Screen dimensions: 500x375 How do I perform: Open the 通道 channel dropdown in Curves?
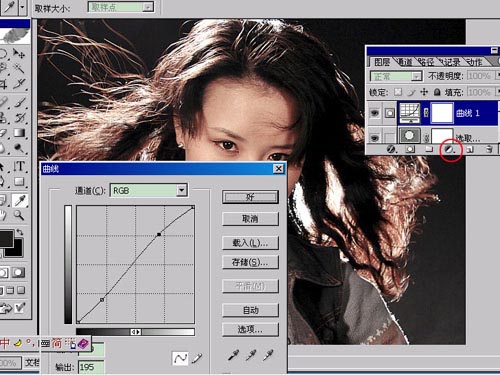point(181,190)
